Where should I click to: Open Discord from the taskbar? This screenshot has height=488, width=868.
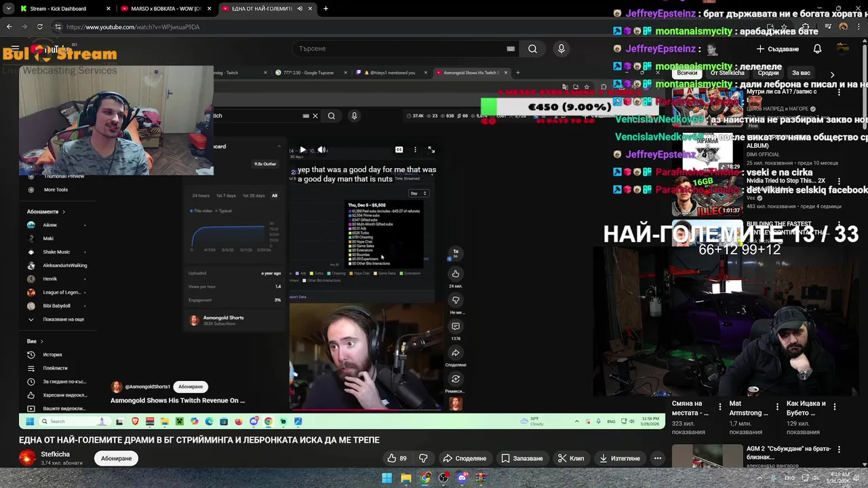[x=462, y=478]
